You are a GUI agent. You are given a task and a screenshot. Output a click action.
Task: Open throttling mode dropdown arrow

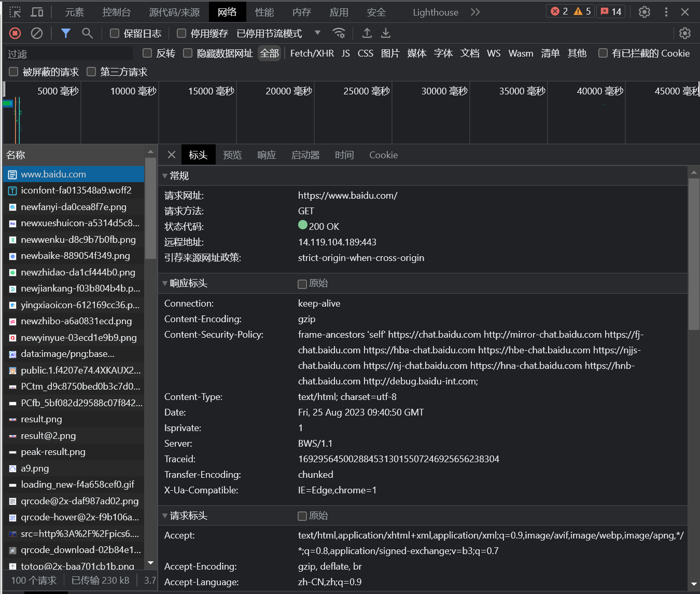(317, 33)
